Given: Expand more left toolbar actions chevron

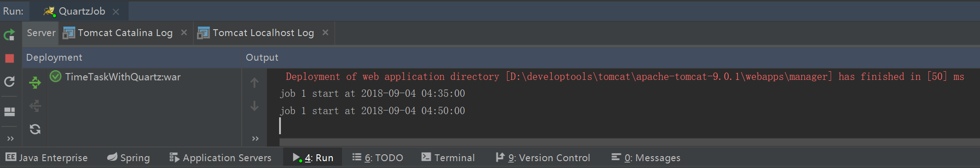Looking at the screenshot, I should pos(10,138).
